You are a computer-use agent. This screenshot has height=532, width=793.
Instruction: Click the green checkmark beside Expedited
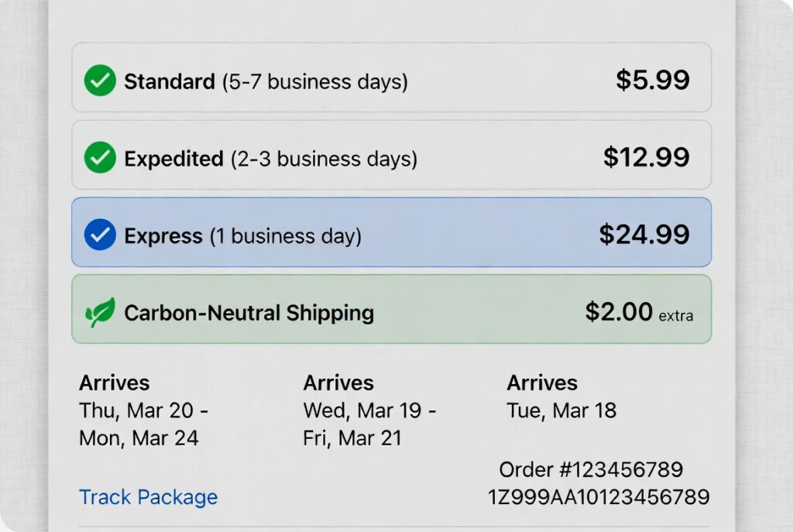pos(100,158)
